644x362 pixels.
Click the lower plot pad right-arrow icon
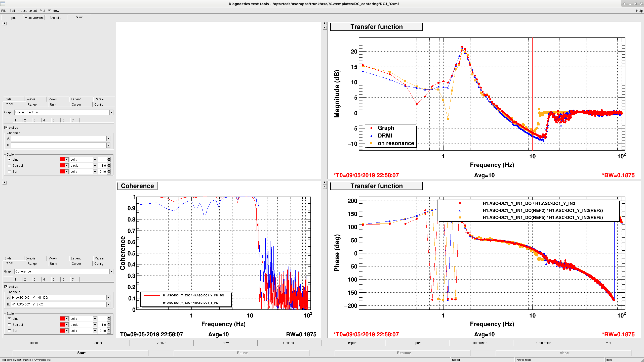coord(325,183)
